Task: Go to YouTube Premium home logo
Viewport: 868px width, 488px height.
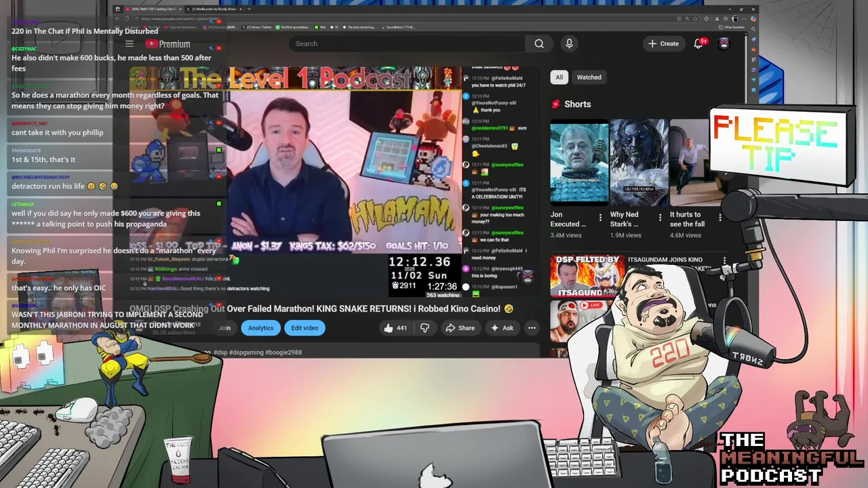Action: (168, 44)
